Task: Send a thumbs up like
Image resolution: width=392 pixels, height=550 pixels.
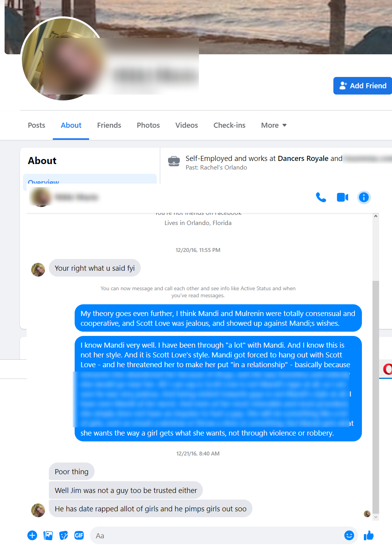Action: point(369,536)
